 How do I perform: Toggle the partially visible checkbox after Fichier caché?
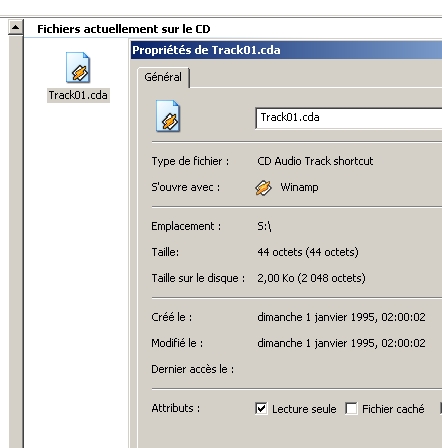tap(441, 408)
